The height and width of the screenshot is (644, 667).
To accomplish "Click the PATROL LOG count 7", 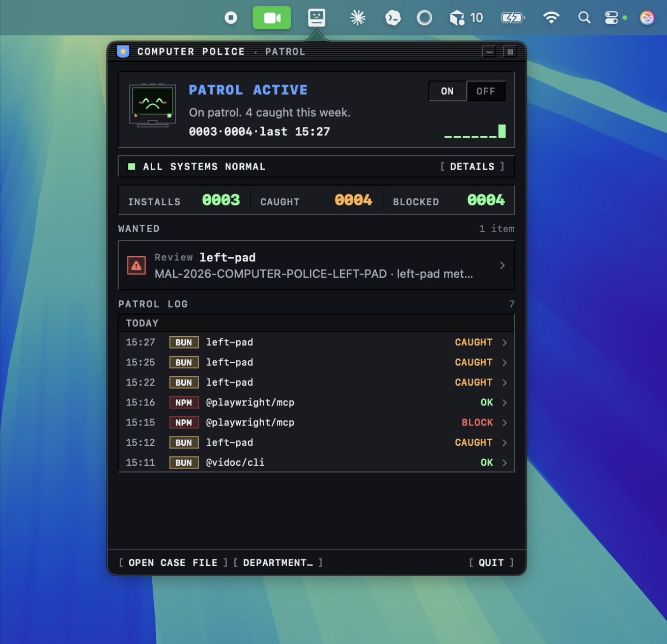I will click(x=512, y=304).
